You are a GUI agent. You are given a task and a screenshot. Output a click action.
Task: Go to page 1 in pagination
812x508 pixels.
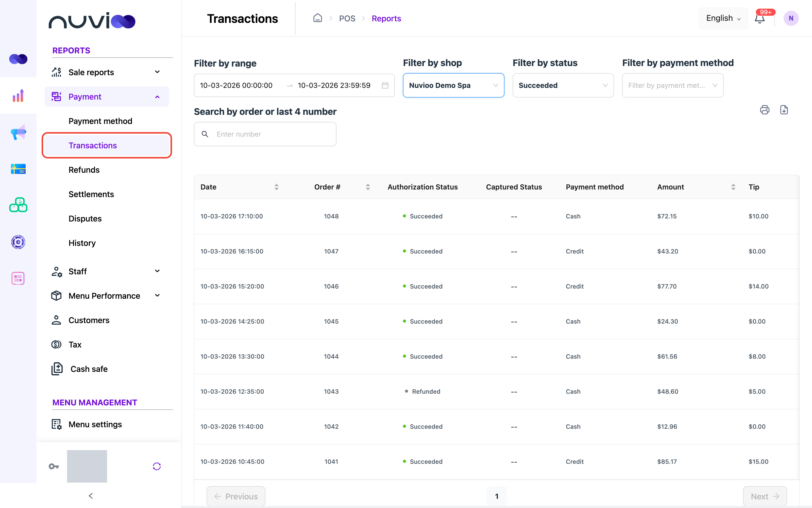pos(497,496)
